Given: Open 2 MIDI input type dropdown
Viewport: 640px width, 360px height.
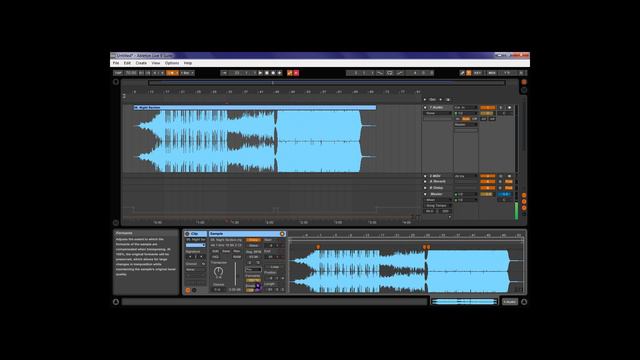Looking at the screenshot, I should tap(466, 176).
